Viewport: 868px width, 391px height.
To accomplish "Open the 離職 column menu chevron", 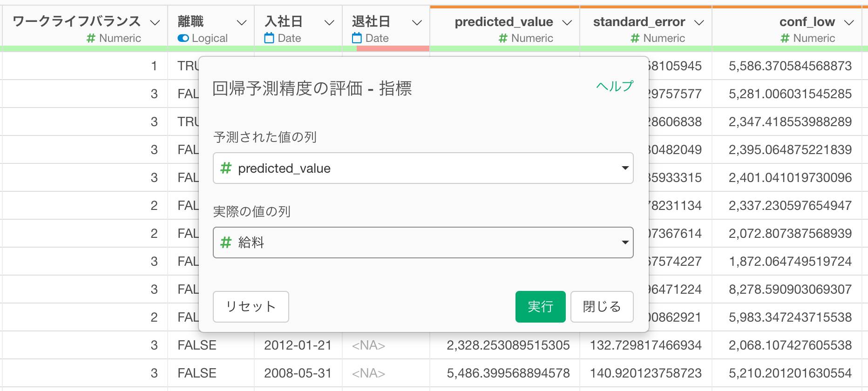I will tap(242, 22).
